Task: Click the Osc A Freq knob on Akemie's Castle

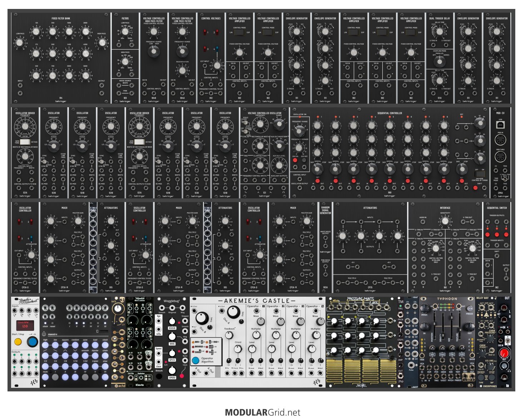Action: [x=233, y=312]
